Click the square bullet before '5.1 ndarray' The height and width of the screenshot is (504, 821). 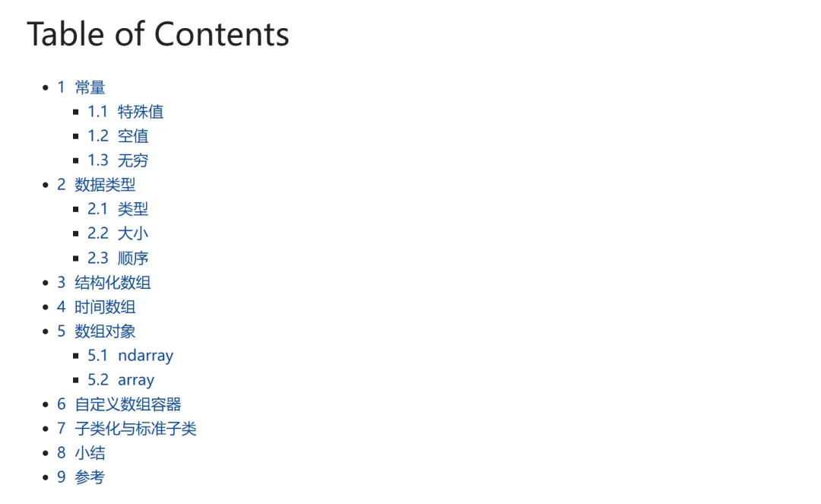coord(76,356)
